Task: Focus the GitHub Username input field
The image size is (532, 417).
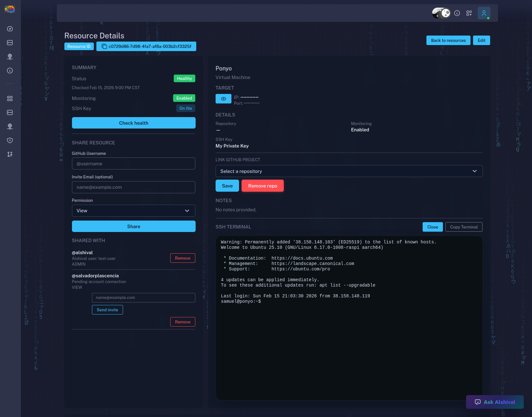Action: pos(133,164)
